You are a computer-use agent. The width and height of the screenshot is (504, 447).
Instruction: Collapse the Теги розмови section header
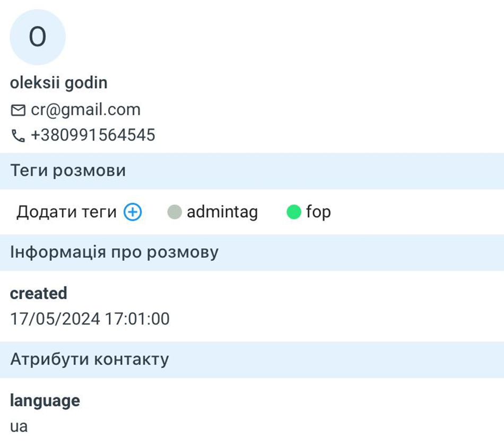pyautogui.click(x=252, y=171)
